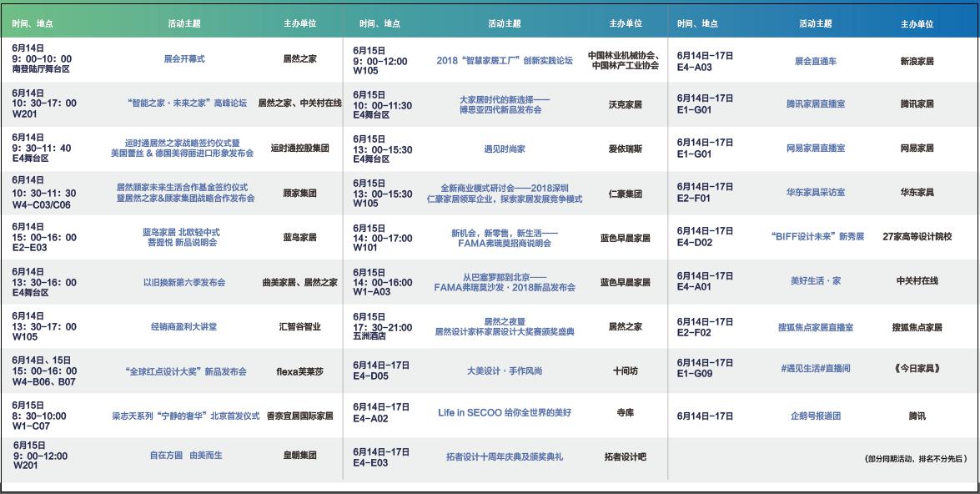The height and width of the screenshot is (494, 980).
Task: Click organizer 曲美家居、居然之家
Action: point(300,282)
